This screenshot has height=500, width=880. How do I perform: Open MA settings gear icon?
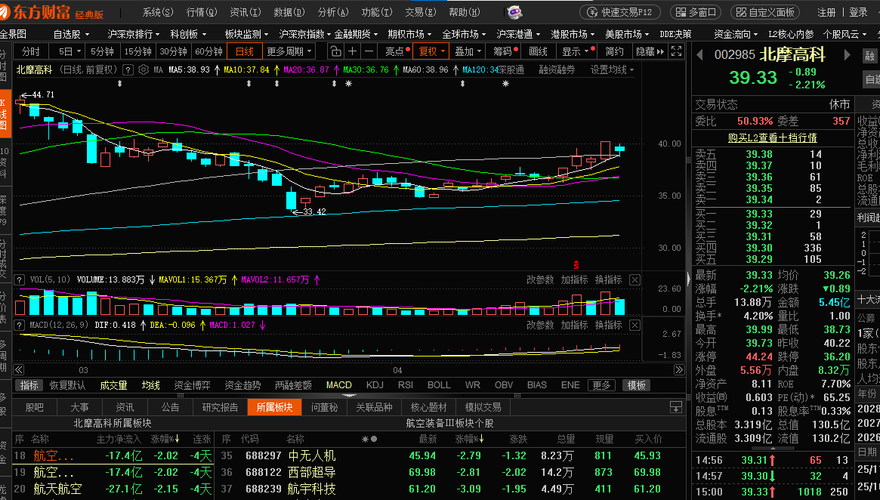(143, 70)
